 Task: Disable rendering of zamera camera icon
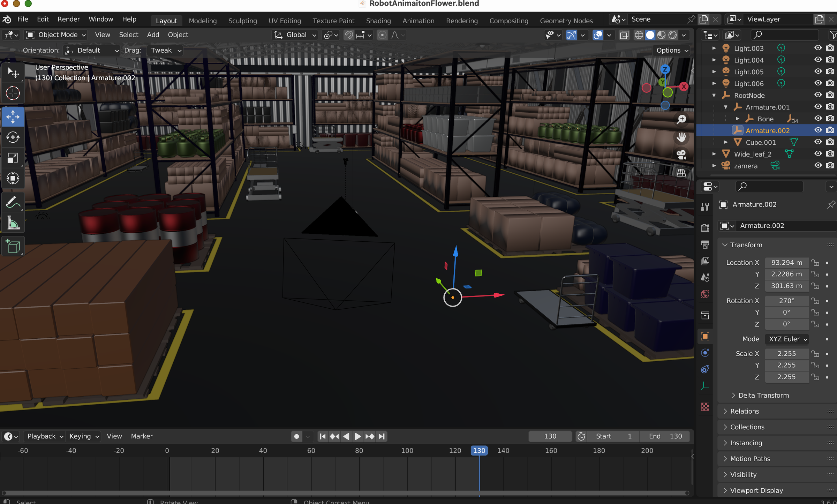pos(830,166)
